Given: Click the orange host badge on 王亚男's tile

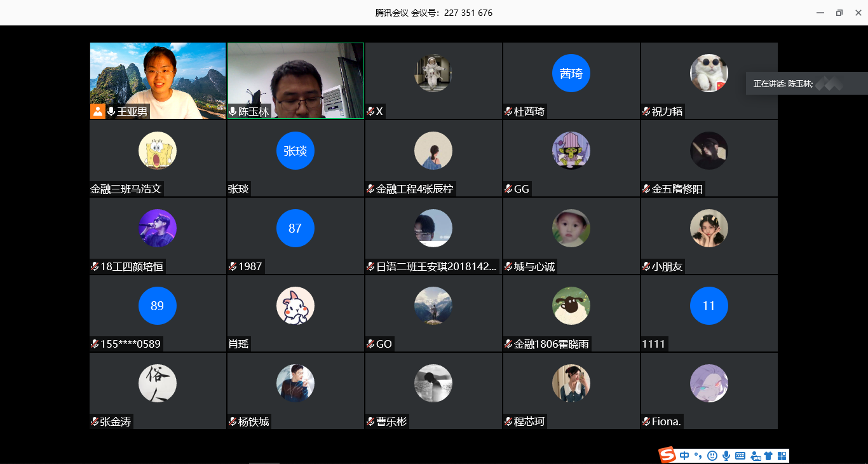Looking at the screenshot, I should click(x=98, y=112).
